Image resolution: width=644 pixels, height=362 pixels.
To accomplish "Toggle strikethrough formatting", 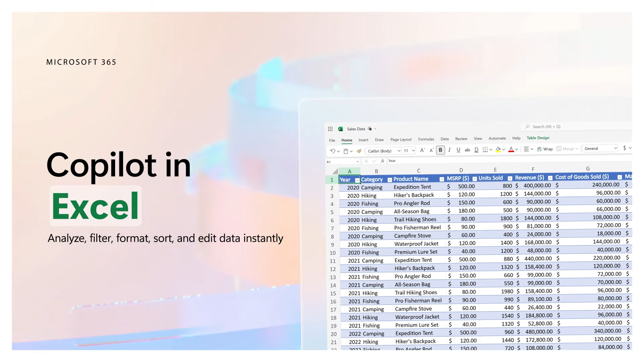I will click(467, 150).
